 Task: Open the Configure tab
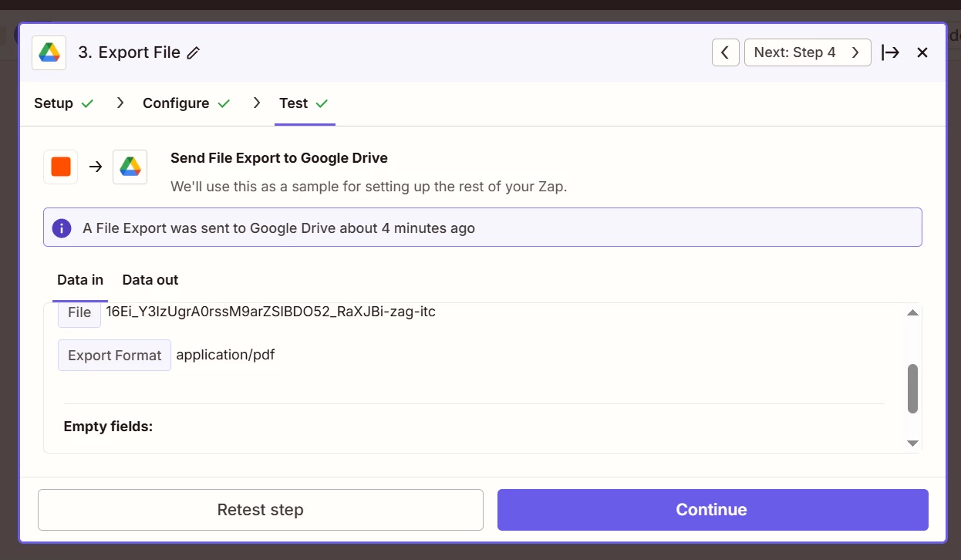[x=186, y=103]
